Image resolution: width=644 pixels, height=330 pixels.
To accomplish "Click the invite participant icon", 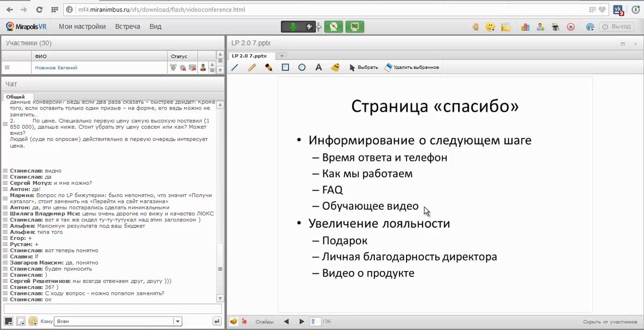I will [540, 27].
